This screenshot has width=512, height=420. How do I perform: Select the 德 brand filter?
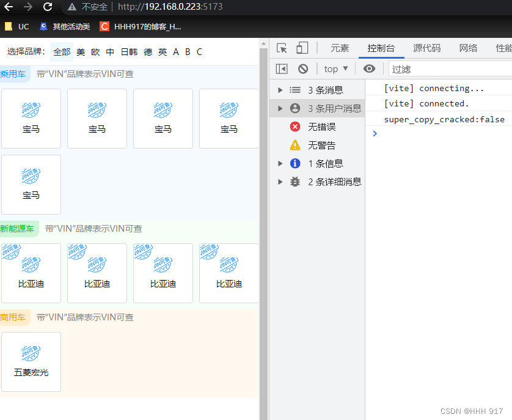148,52
